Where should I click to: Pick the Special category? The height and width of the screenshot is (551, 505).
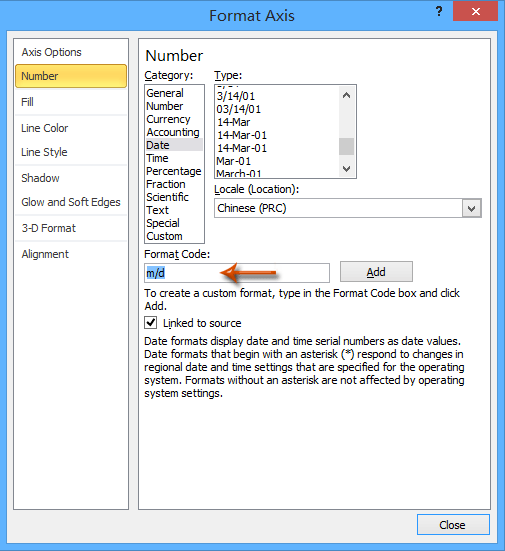pos(174,223)
